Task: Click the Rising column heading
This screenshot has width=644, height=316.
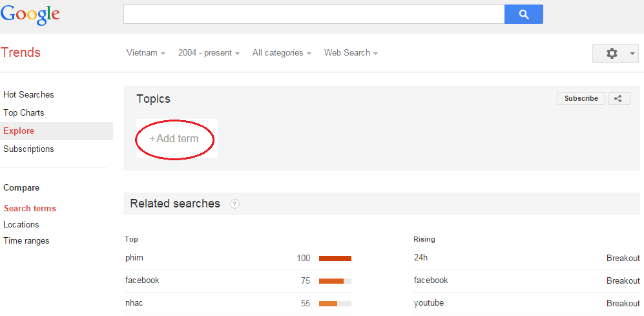Action: (x=424, y=239)
